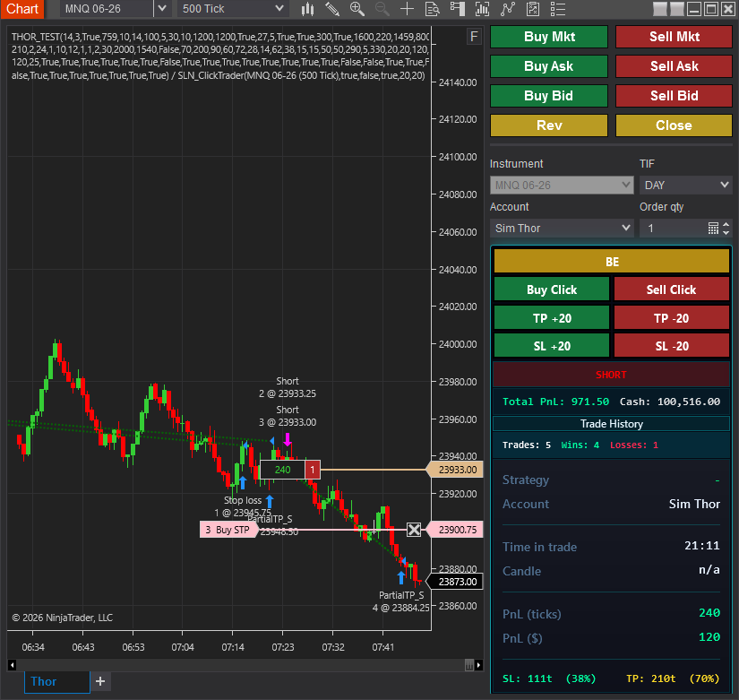Toggle the Chart Trader panel icon
The height and width of the screenshot is (700, 739).
click(458, 9)
